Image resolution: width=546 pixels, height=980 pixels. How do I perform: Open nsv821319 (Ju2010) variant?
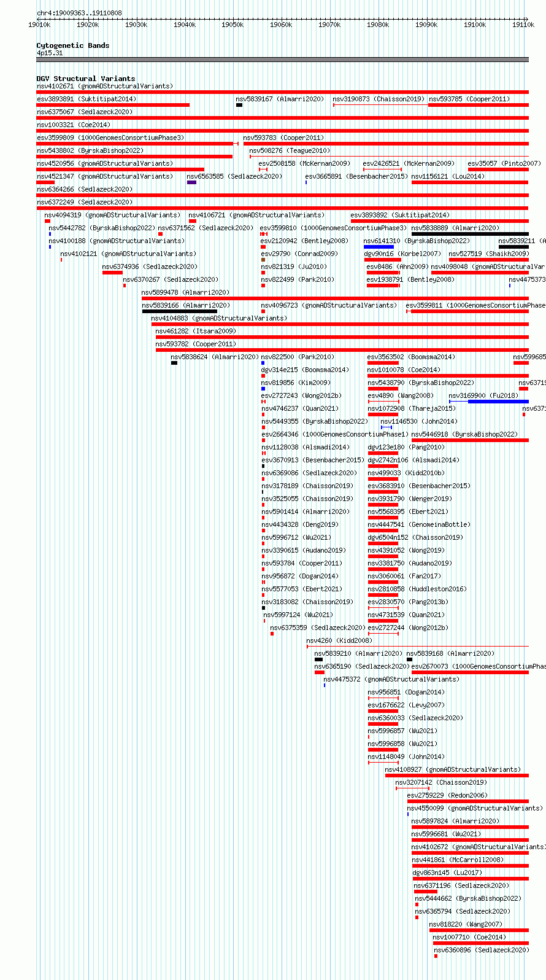(x=294, y=266)
